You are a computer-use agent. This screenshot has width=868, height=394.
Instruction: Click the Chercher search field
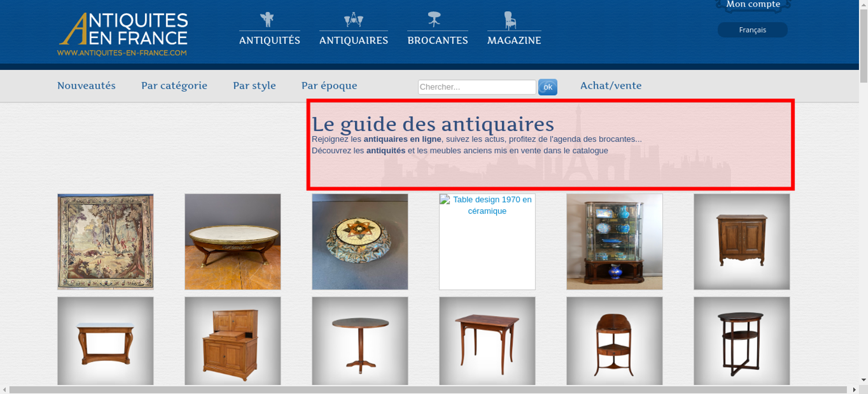coord(477,87)
